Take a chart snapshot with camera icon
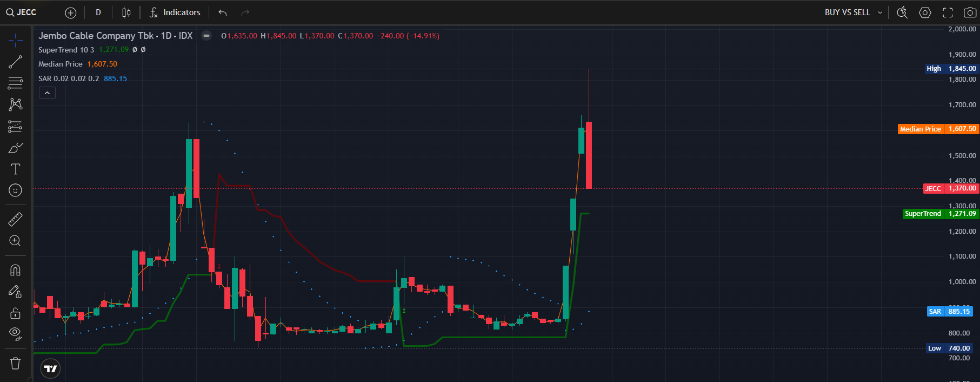The width and height of the screenshot is (980, 382). point(970,12)
